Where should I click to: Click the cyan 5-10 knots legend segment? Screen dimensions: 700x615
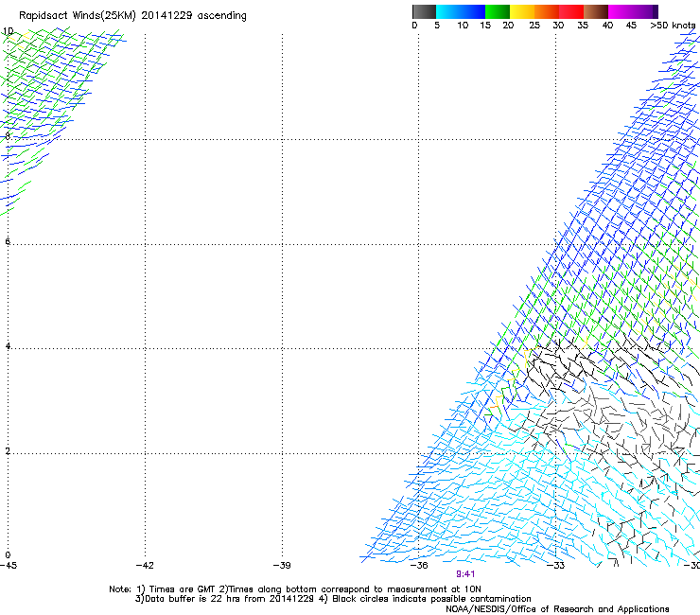coord(448,11)
